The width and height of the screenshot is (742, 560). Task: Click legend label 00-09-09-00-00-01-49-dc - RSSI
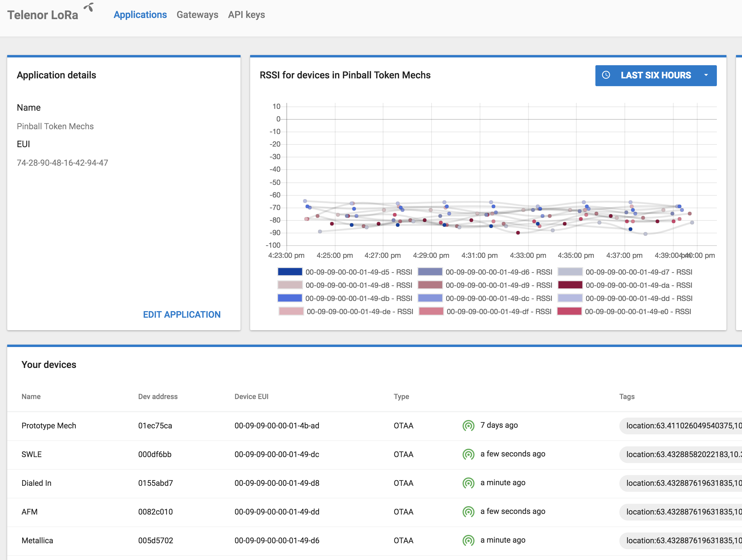click(x=499, y=299)
